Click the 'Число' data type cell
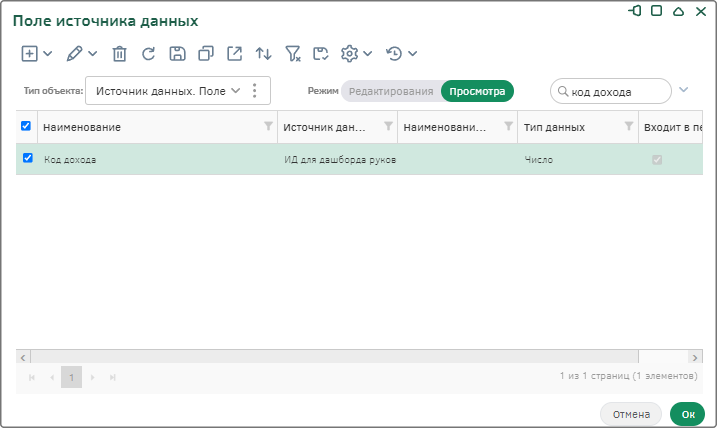This screenshot has width=717, height=428. (578, 160)
